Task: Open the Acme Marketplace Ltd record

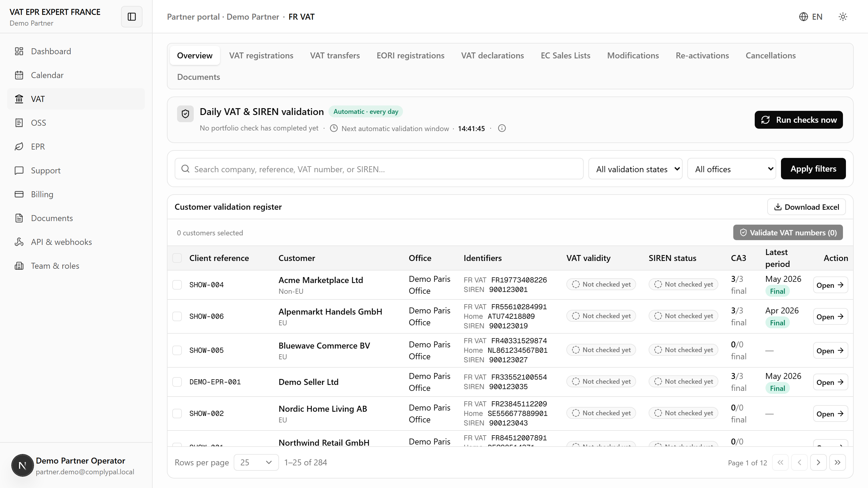Action: (x=830, y=285)
